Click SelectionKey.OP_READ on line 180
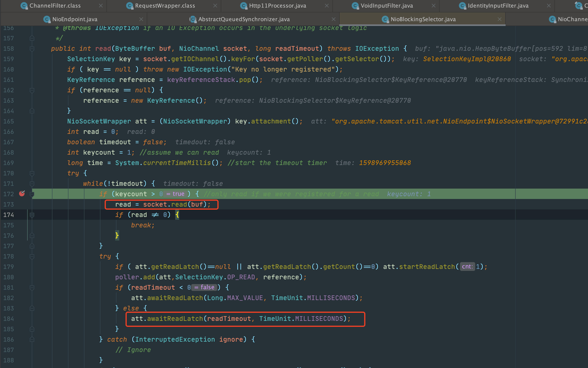 click(215, 277)
